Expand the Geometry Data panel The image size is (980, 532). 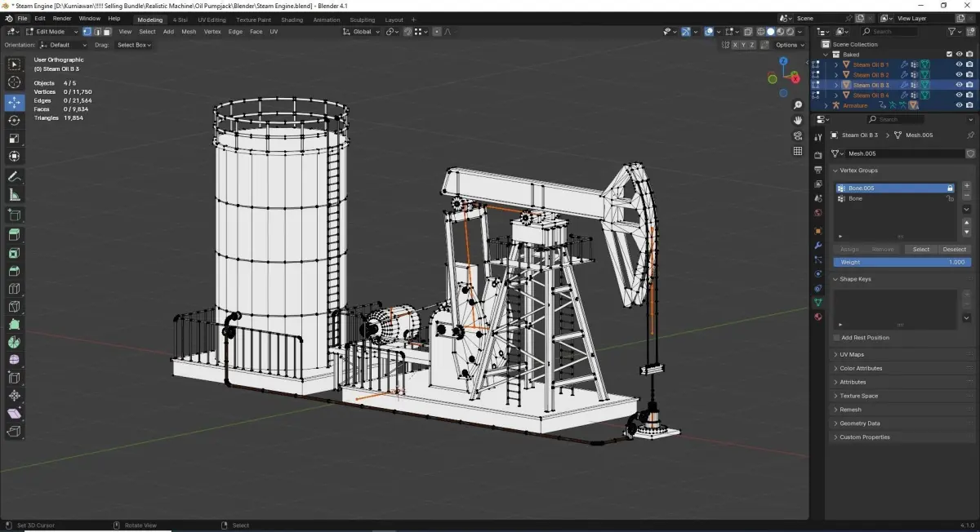click(859, 423)
